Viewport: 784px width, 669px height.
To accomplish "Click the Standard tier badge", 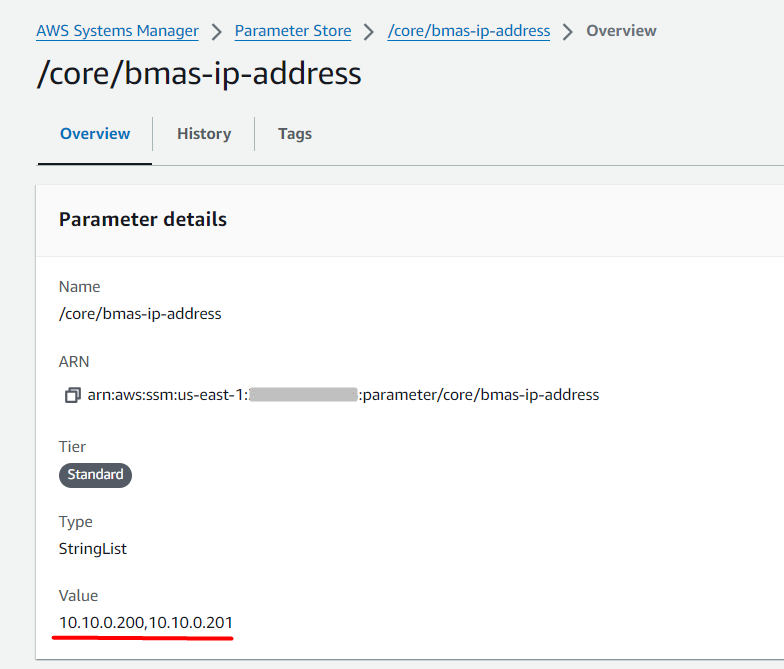I will pos(95,474).
